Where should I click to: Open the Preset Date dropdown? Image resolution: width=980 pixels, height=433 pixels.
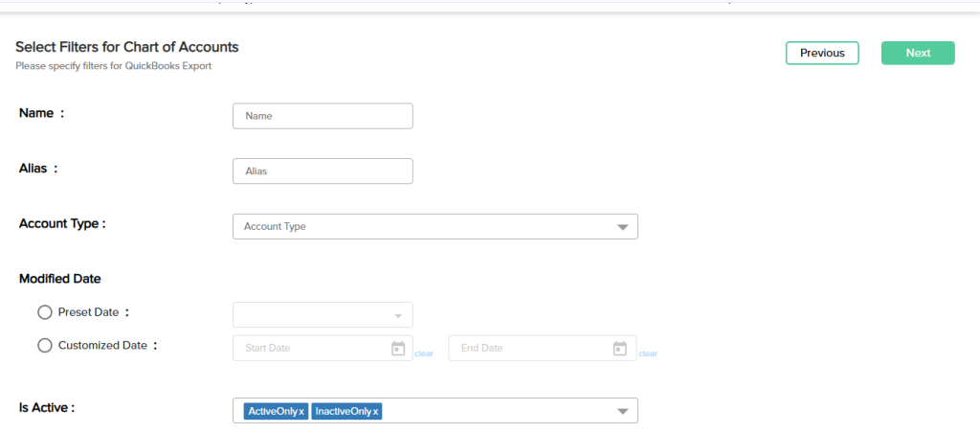tap(323, 315)
